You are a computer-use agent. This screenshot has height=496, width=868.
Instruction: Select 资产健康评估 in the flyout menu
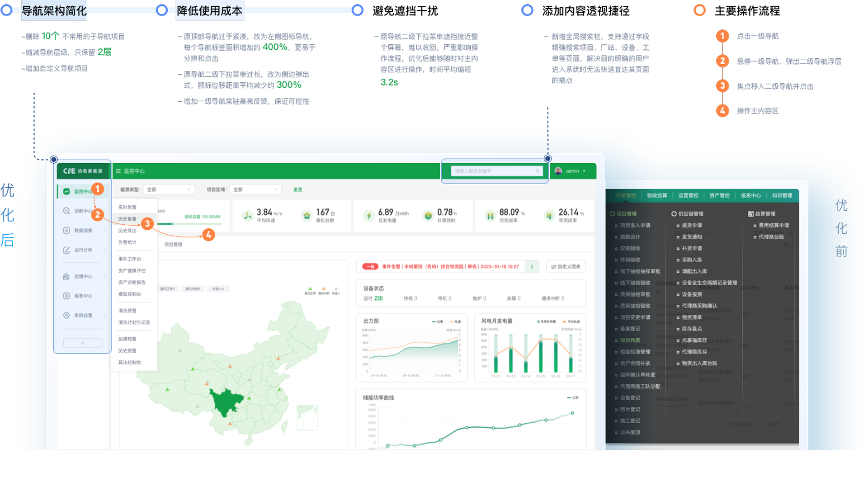pos(132,270)
